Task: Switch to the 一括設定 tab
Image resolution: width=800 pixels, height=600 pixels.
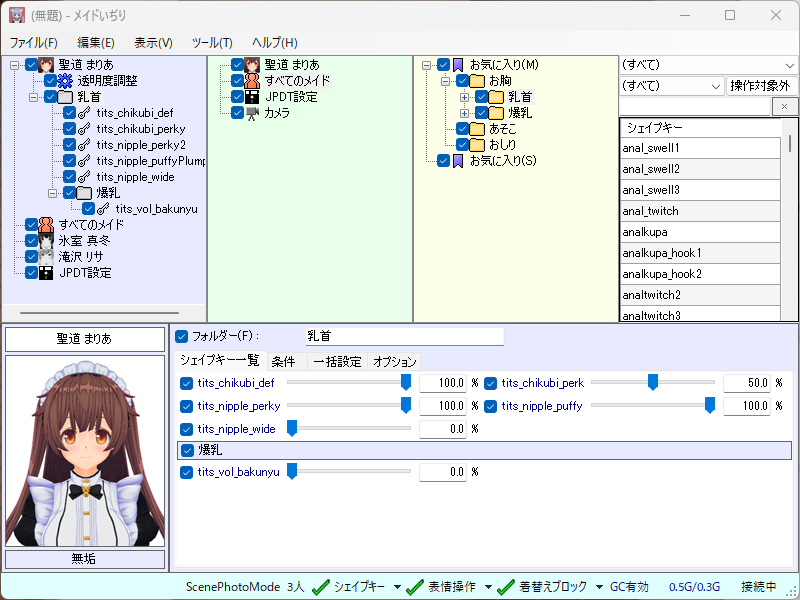Action: click(337, 362)
